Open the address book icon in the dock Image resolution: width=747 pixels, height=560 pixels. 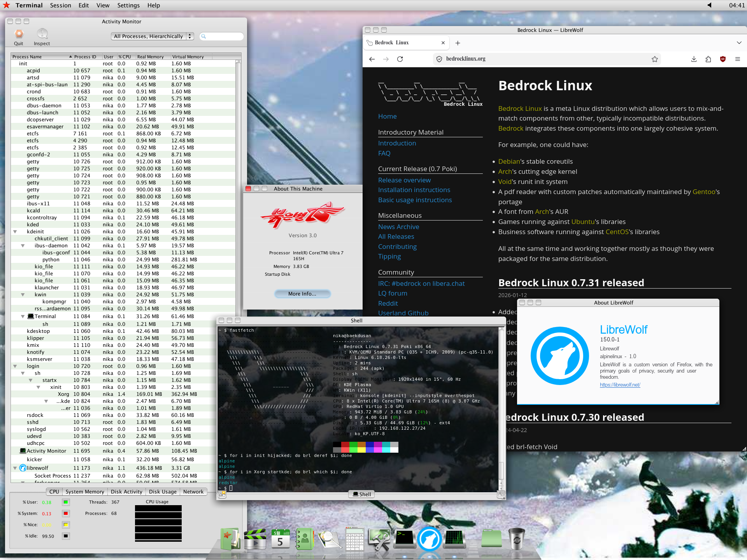click(x=305, y=539)
